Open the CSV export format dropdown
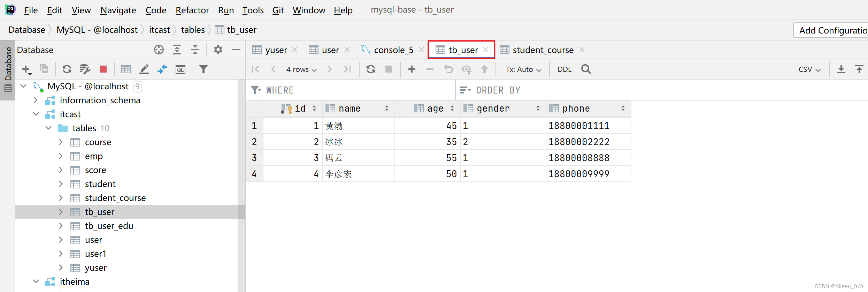 (x=809, y=69)
